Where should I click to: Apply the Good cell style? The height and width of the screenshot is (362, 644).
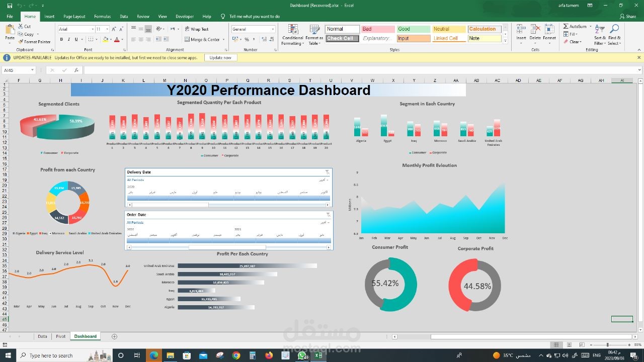414,29
